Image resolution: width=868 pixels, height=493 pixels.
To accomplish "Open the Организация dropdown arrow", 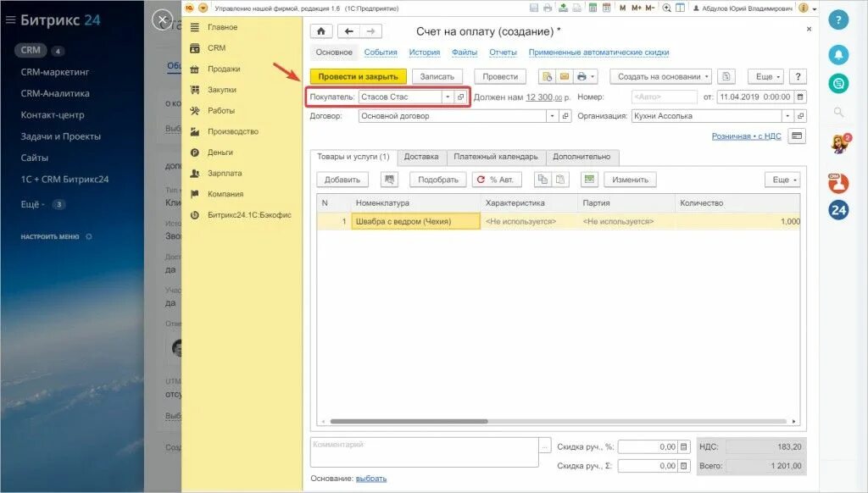I will 787,116.
